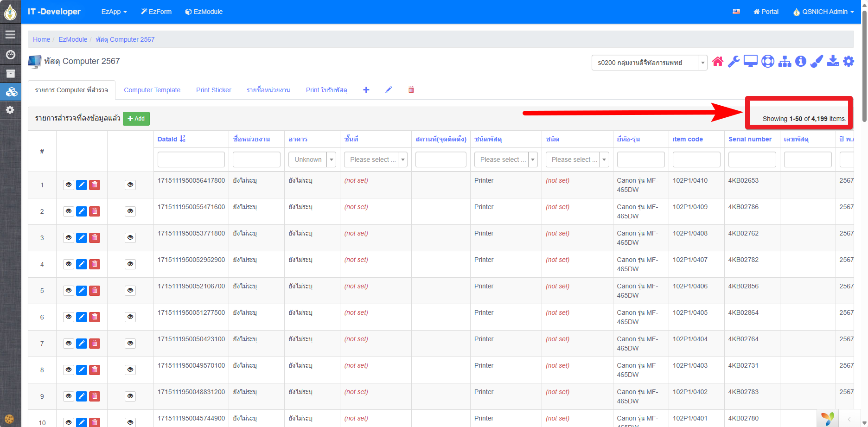Click the download icon in toolbar
This screenshot has height=427, width=868.
click(833, 61)
